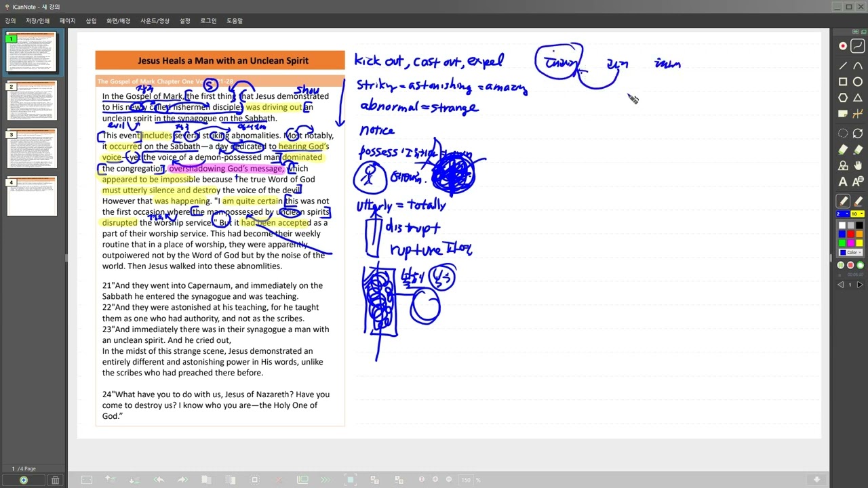The width and height of the screenshot is (868, 488).
Task: Pick the magenta color swatch
Action: [850, 243]
